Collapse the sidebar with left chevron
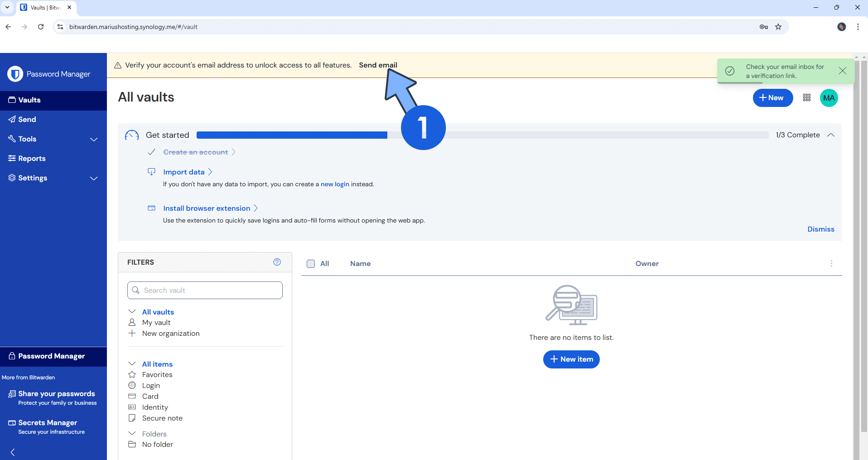 13,452
